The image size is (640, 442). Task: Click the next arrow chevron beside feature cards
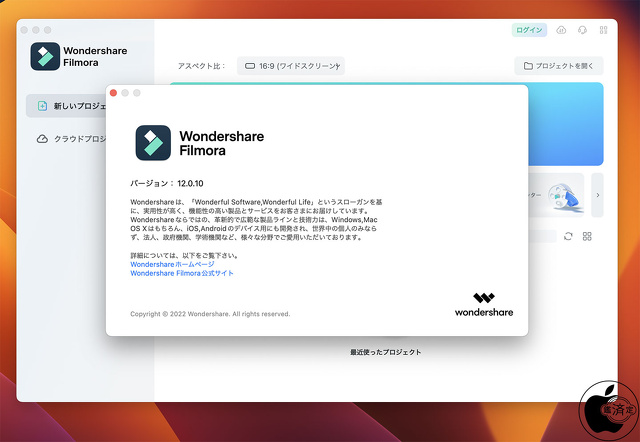tap(598, 195)
